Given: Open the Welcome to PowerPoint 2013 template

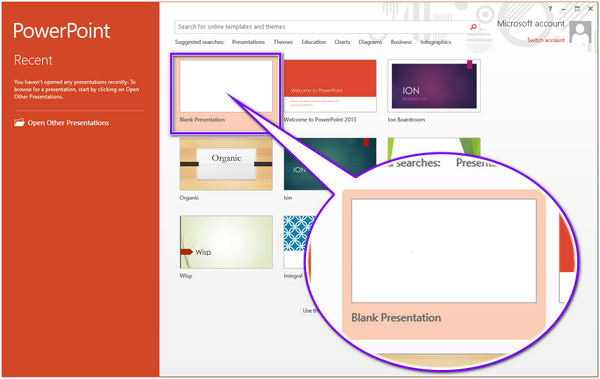Looking at the screenshot, I should [x=330, y=86].
